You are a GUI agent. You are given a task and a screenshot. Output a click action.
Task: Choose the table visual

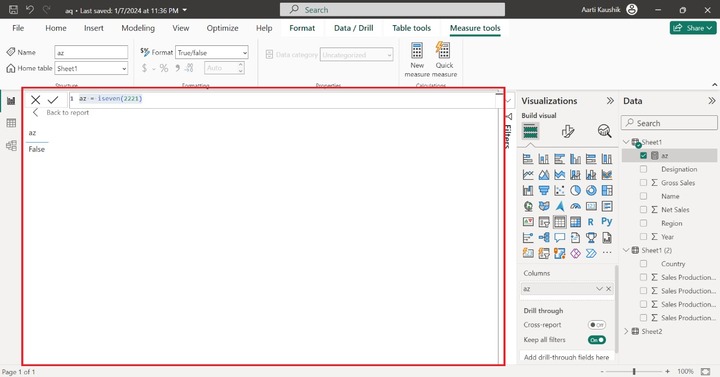[559, 222]
